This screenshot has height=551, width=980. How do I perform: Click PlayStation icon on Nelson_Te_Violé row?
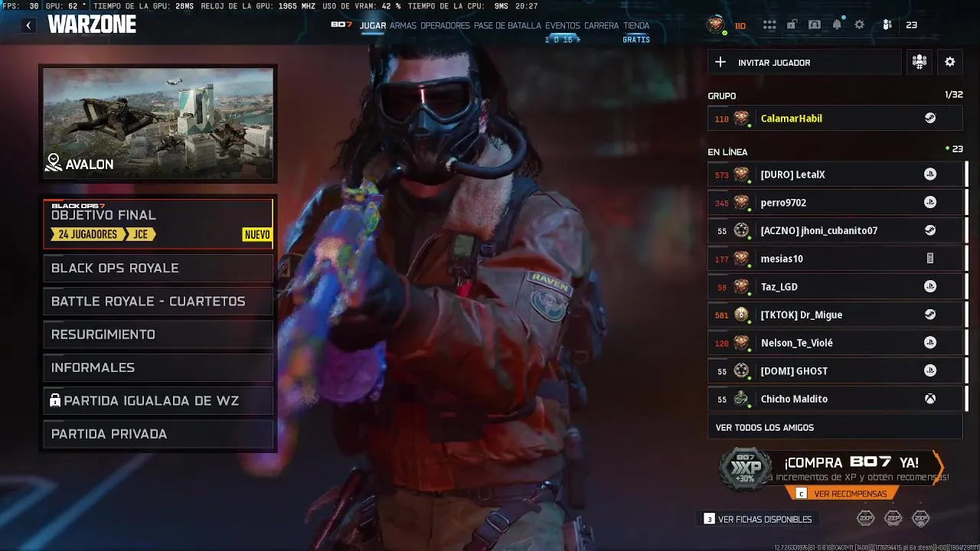coord(930,343)
